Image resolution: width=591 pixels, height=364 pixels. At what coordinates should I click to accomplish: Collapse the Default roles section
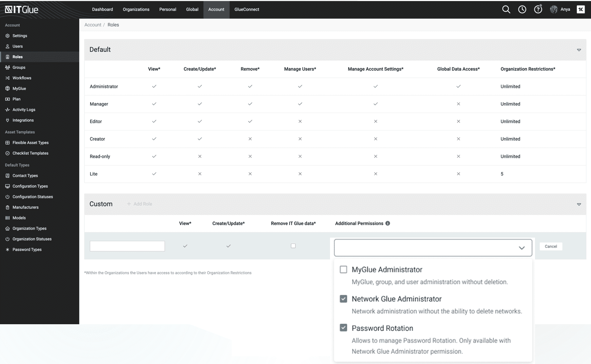tap(579, 50)
